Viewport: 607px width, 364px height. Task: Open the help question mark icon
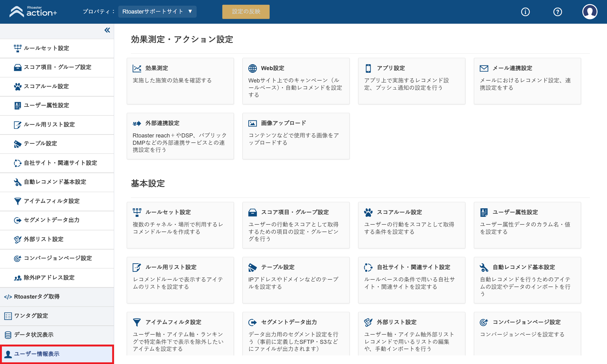557,12
